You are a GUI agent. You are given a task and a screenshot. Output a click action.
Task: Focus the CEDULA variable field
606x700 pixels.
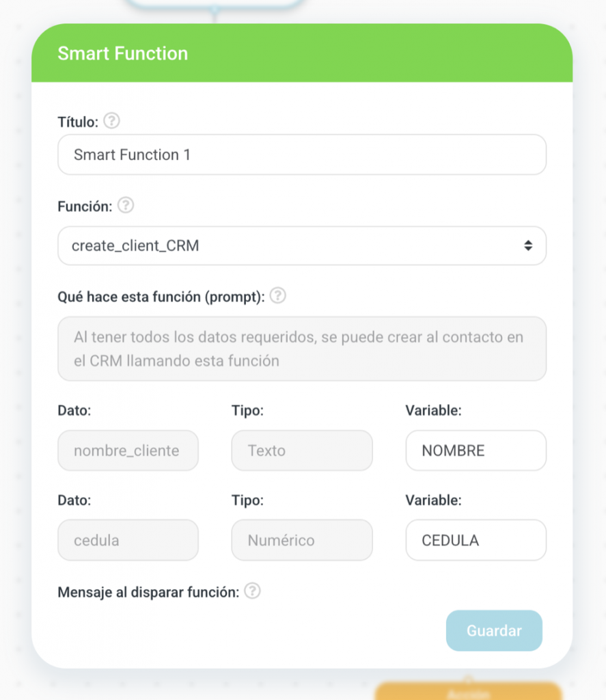point(476,540)
